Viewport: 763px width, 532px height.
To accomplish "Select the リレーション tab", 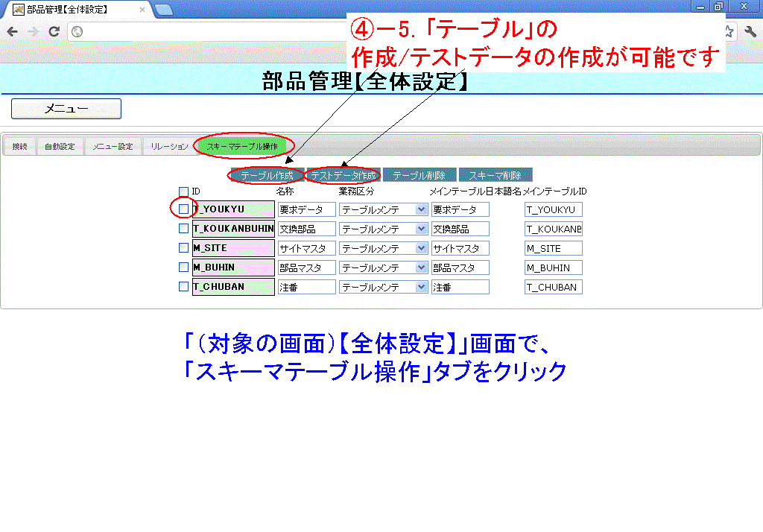I will [x=169, y=146].
